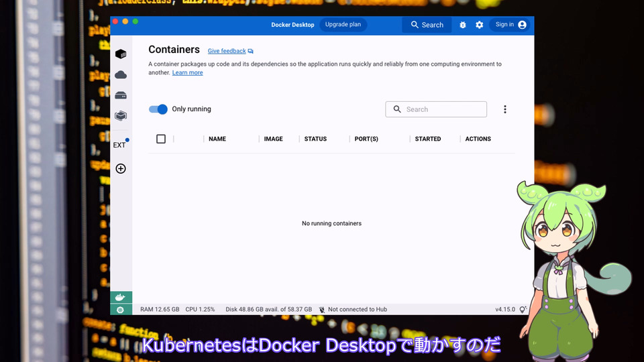Click the red close window button
The image size is (644, 362).
pos(115,21)
